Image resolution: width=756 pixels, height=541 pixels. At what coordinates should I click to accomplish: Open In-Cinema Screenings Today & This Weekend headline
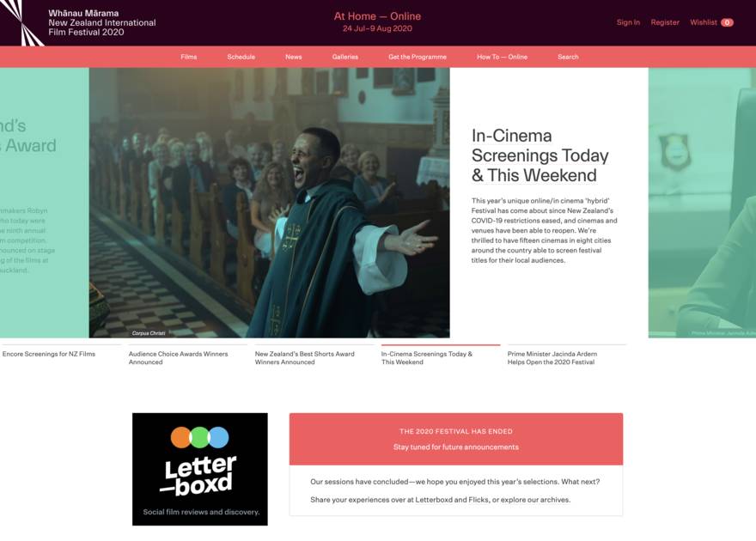coord(540,155)
